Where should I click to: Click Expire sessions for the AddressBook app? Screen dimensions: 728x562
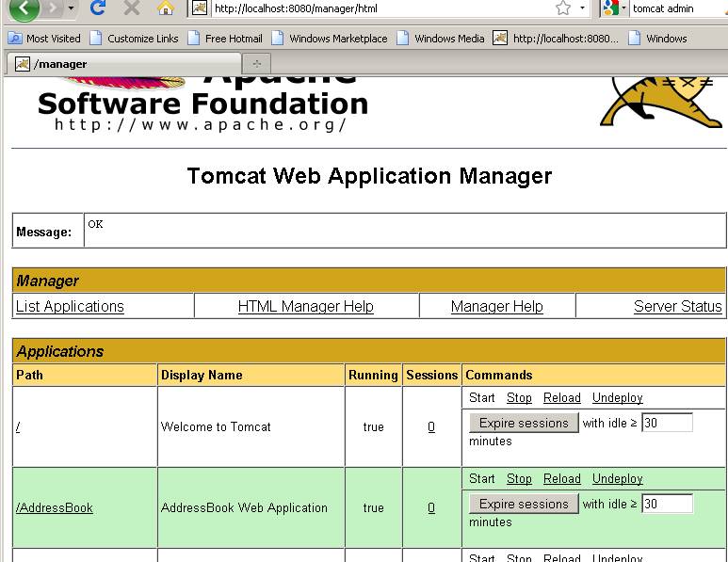(x=524, y=504)
